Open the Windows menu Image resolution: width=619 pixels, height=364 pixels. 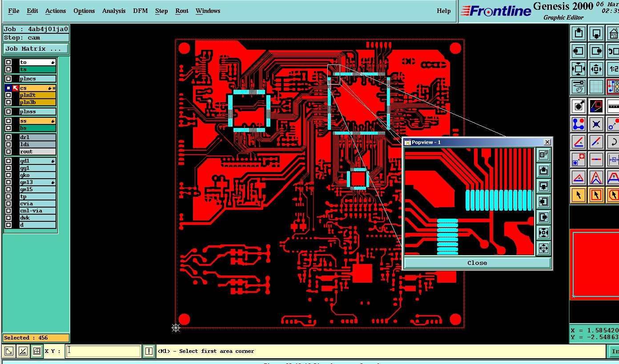tap(208, 11)
